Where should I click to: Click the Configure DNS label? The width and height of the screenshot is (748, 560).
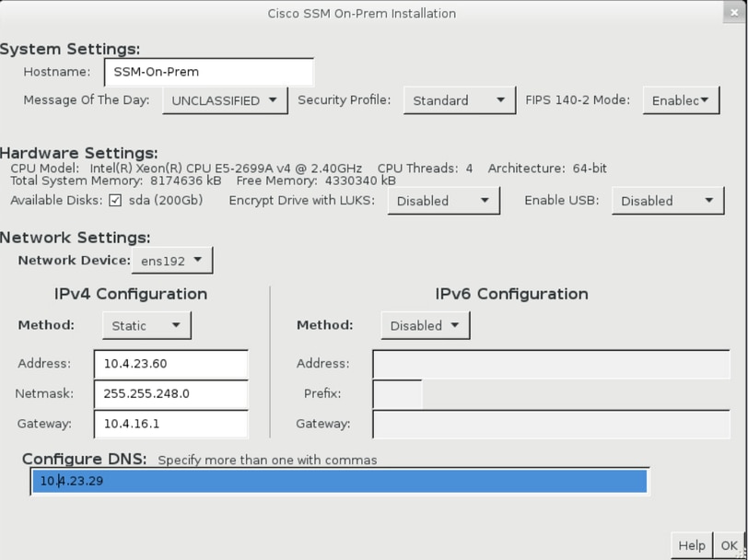85,459
